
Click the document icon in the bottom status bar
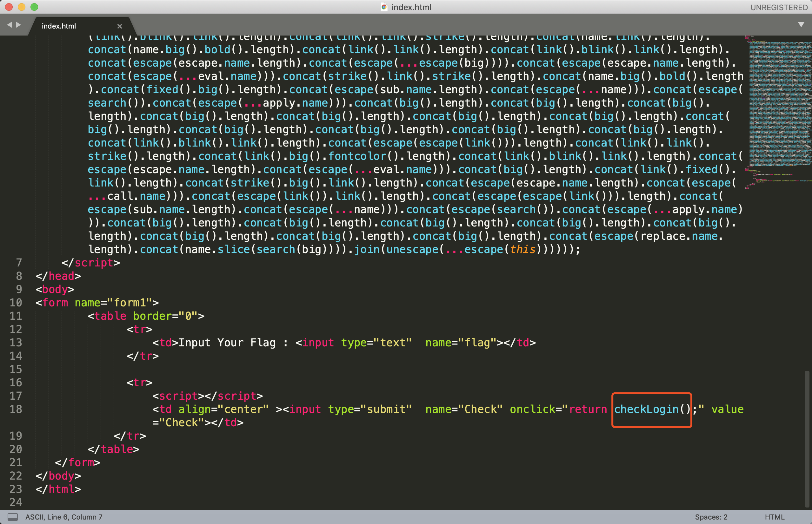pyautogui.click(x=13, y=516)
